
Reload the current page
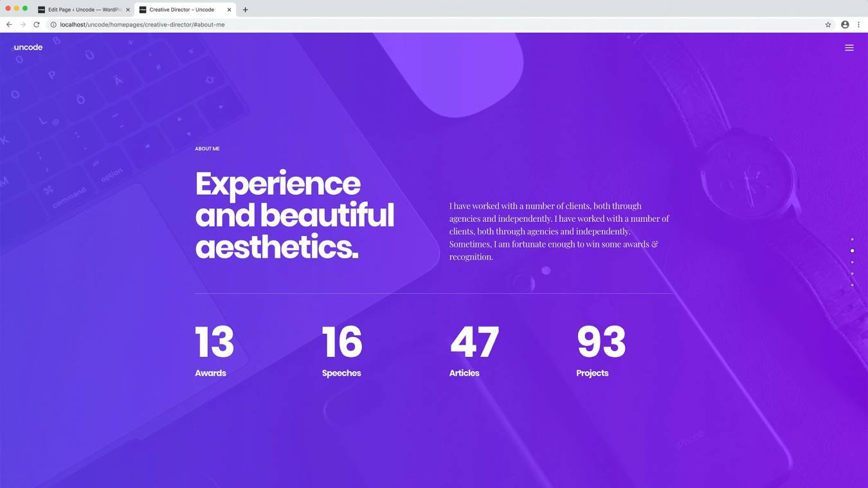37,24
